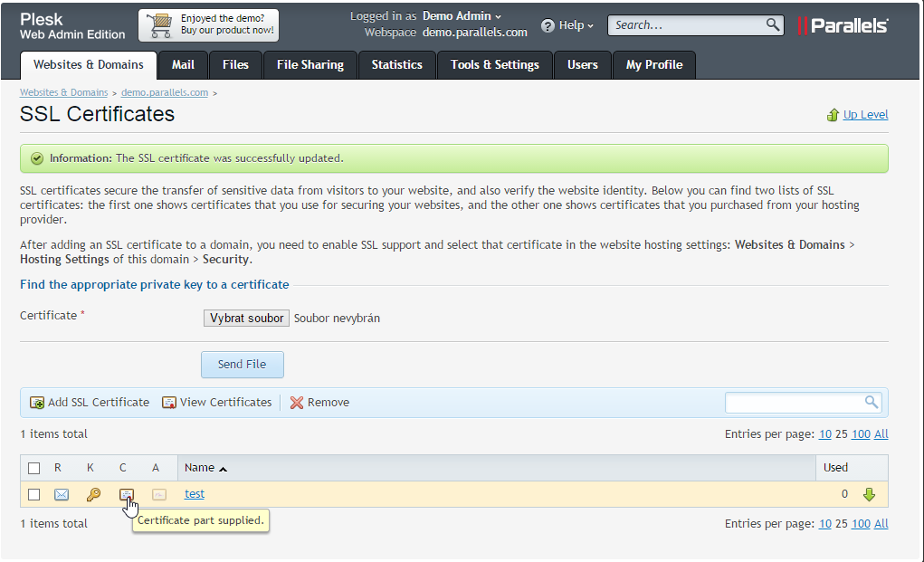
Task: Click the Vybrat soubor file chooser button
Action: tap(246, 319)
